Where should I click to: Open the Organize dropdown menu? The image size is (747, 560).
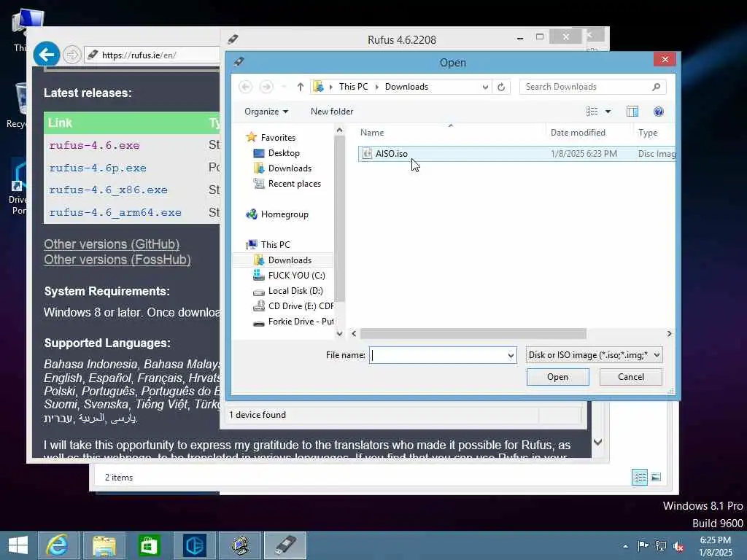(x=266, y=112)
